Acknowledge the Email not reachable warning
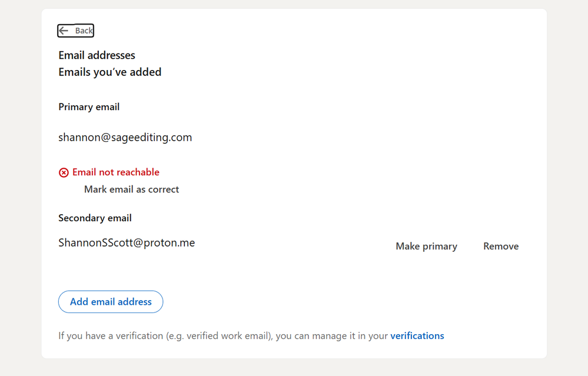The height and width of the screenshot is (376, 588). [131, 189]
